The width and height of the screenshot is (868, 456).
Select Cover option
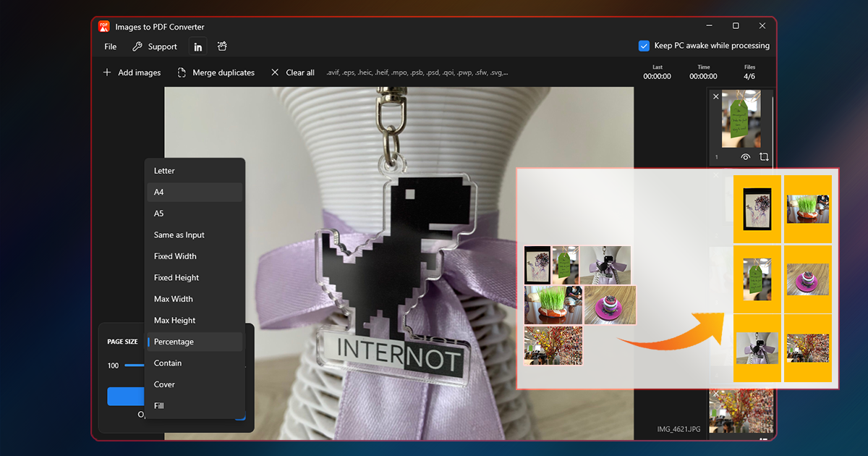(x=195, y=384)
